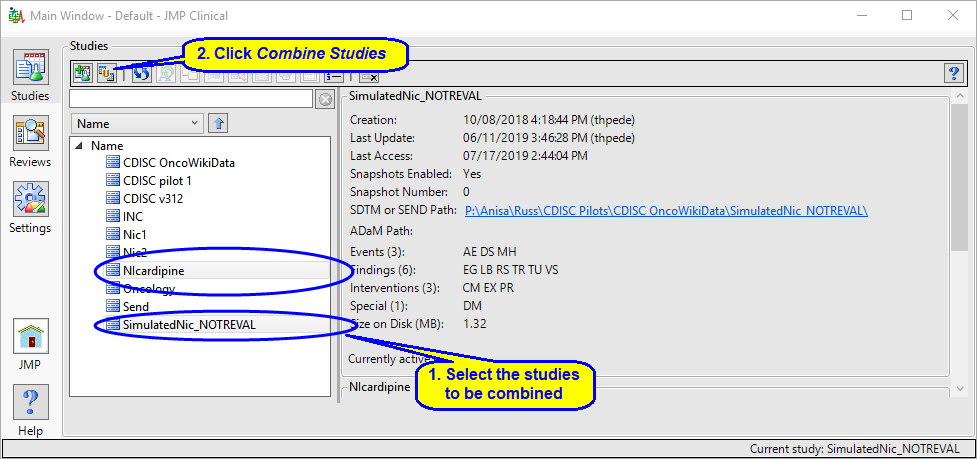Click the NIcardipine panel header below details
This screenshot has height=459, width=977.
(x=379, y=386)
